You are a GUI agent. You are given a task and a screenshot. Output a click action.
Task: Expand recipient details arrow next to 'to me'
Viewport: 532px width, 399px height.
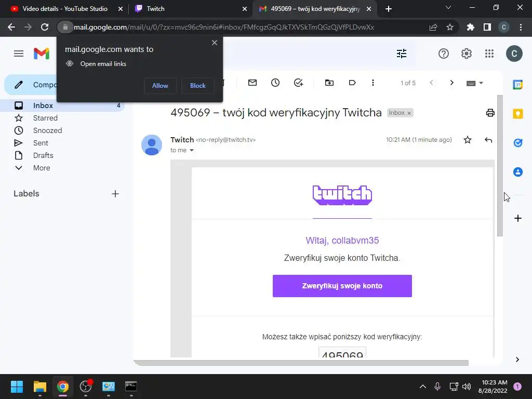tap(191, 150)
